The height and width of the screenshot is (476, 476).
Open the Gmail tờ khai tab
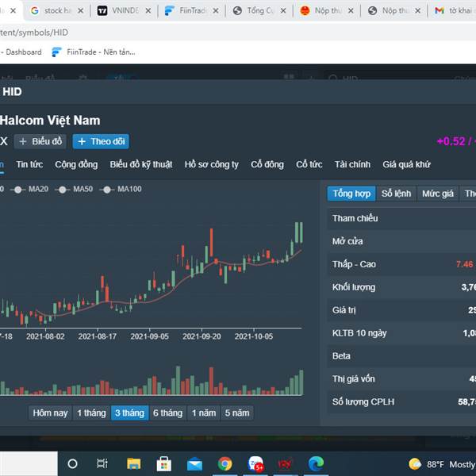(x=453, y=11)
